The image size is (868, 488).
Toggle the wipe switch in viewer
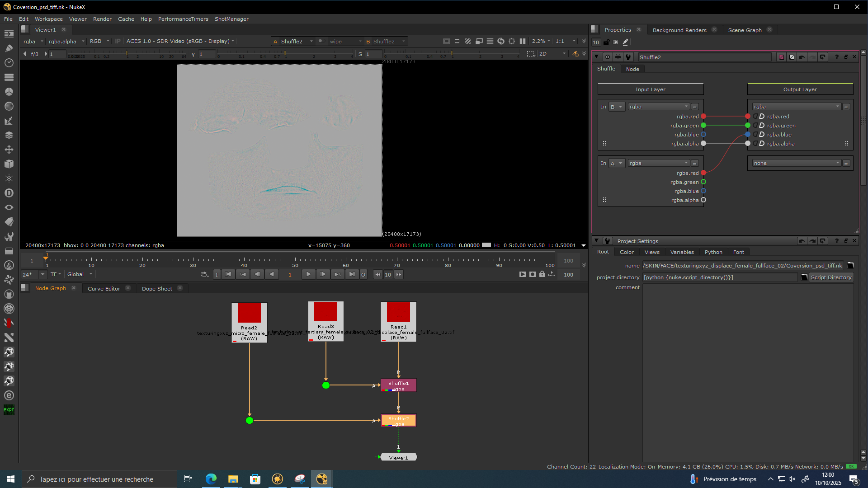tap(321, 41)
